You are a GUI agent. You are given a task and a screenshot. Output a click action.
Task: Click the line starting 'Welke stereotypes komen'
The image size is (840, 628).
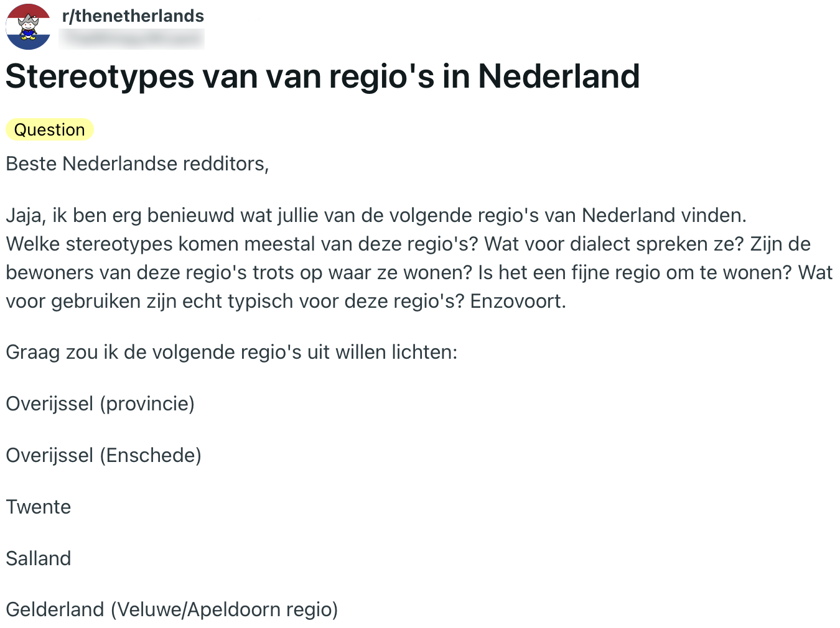[241, 244]
